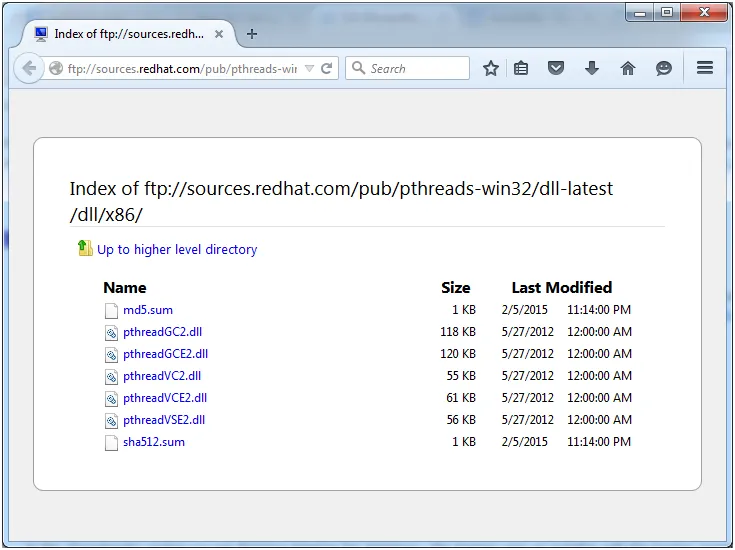Open the URL history dropdown arrow
Image resolution: width=735 pixels, height=550 pixels.
(309, 68)
